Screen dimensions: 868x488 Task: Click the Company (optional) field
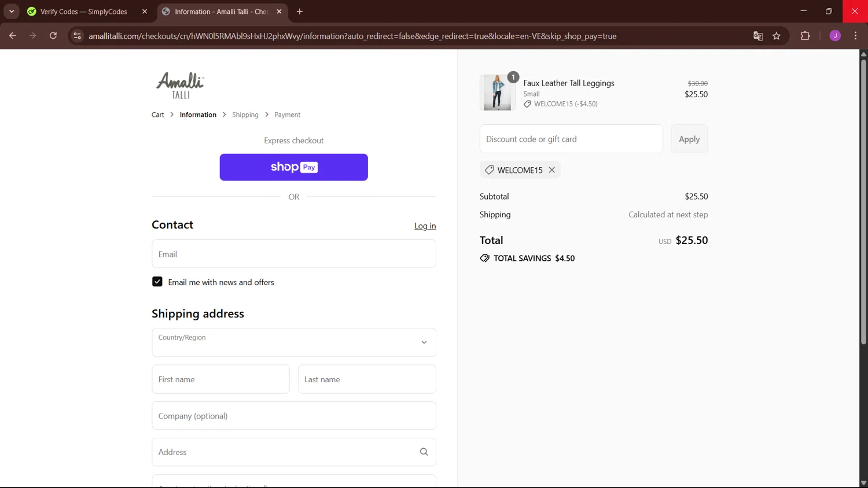294,416
